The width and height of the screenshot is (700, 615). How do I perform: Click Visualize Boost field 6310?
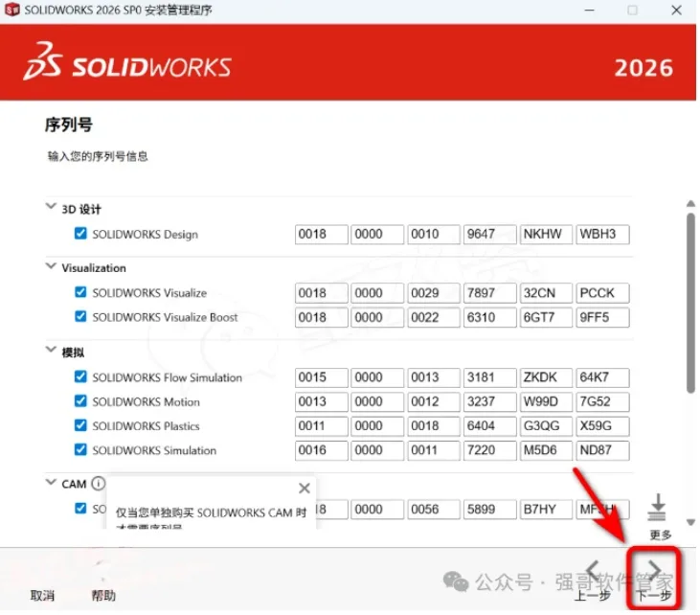[489, 317]
